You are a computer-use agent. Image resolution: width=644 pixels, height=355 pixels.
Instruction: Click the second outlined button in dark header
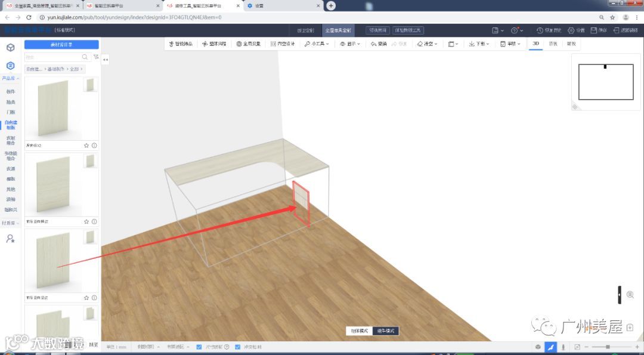point(408,30)
